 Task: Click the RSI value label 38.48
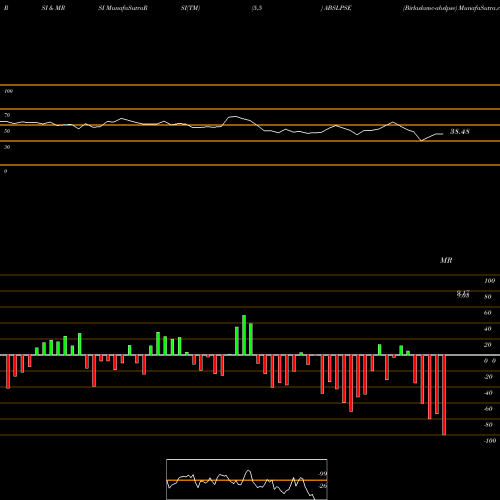click(460, 132)
